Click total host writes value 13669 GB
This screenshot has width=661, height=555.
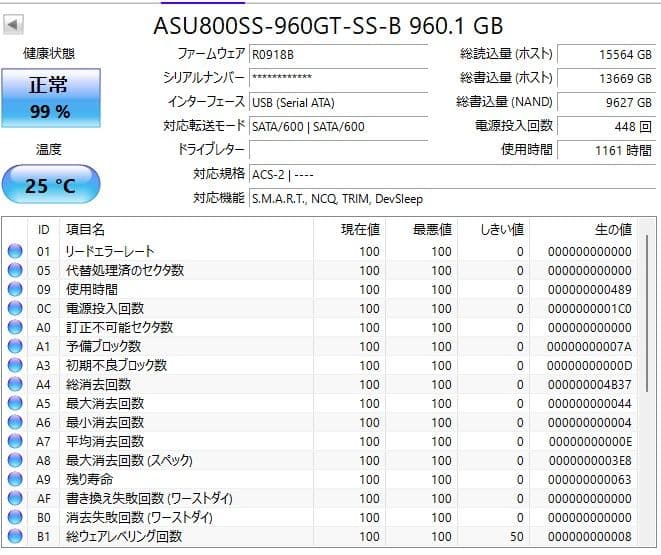pyautogui.click(x=606, y=78)
